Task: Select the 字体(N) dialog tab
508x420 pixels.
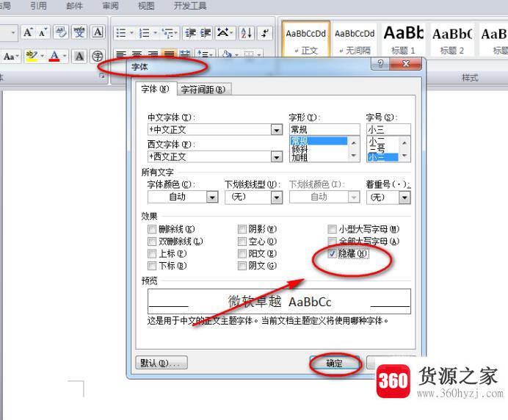Action: 155,89
